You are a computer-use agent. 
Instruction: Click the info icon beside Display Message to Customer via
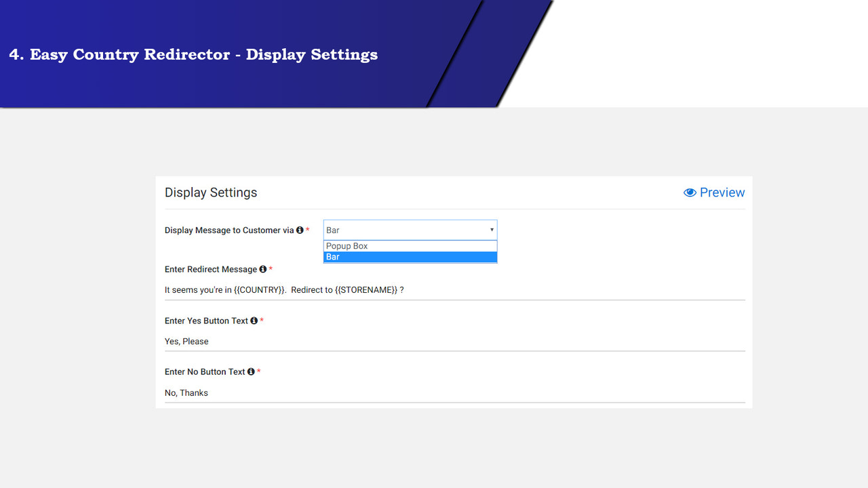point(300,230)
